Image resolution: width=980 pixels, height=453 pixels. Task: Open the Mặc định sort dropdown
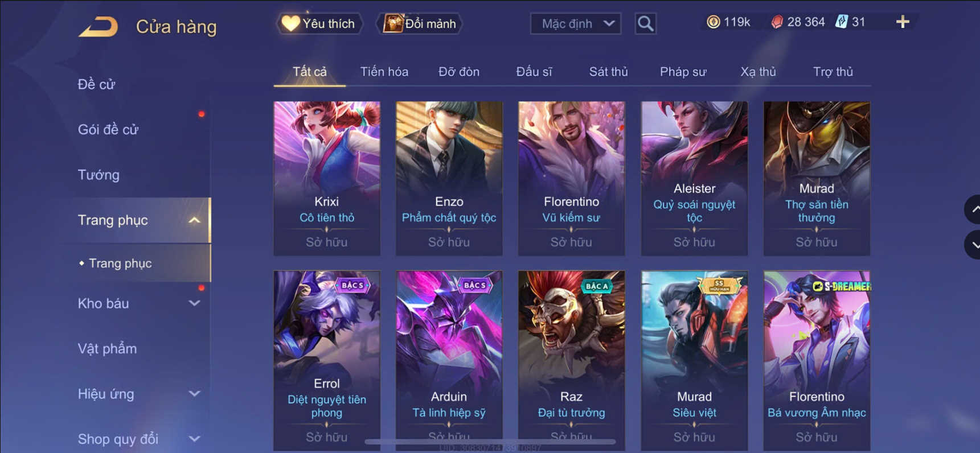(x=575, y=23)
